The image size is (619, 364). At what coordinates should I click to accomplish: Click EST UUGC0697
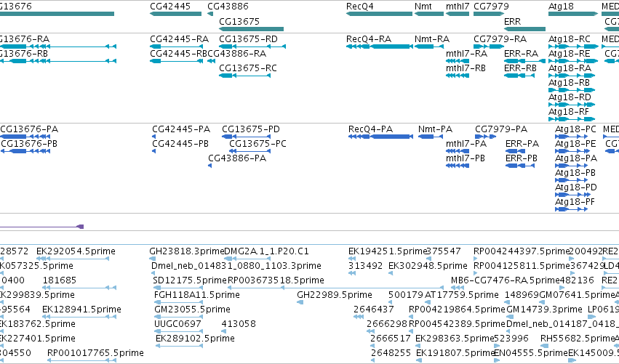pyautogui.click(x=178, y=331)
